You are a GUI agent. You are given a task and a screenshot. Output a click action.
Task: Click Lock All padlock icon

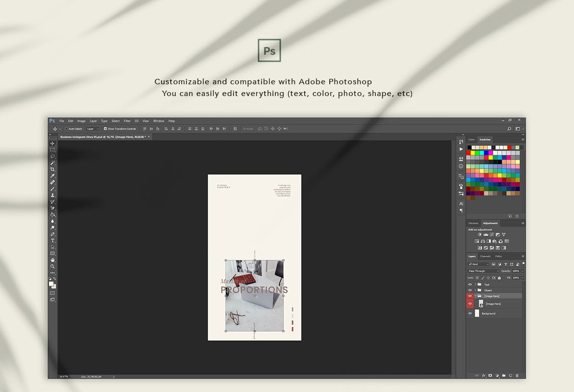499,278
